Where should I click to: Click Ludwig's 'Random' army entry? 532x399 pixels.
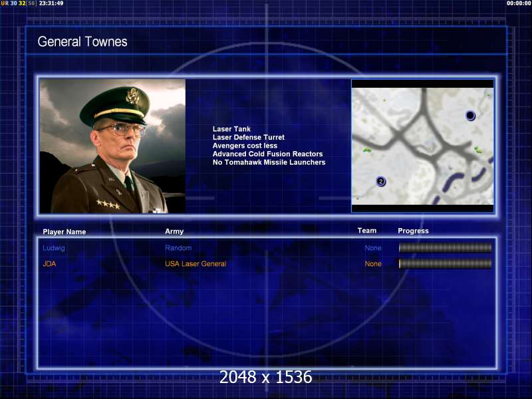pos(178,248)
